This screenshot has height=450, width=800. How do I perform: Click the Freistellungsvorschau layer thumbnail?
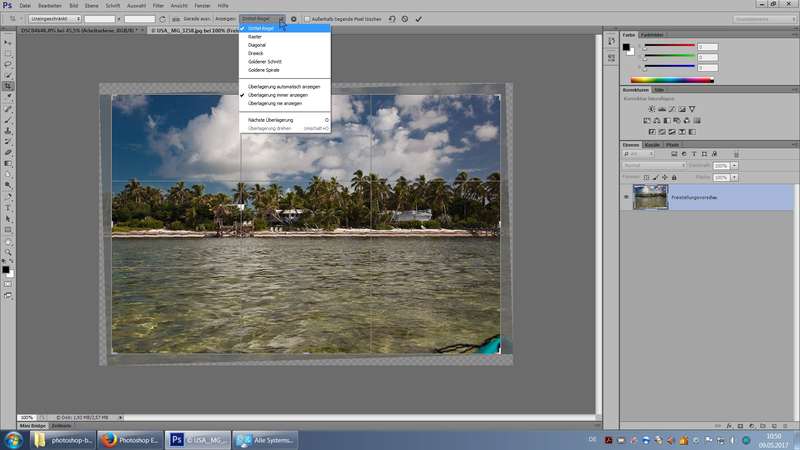[x=650, y=198]
